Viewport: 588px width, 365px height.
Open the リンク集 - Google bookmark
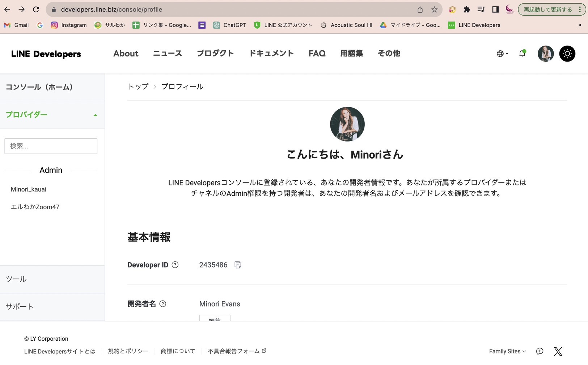pos(162,25)
